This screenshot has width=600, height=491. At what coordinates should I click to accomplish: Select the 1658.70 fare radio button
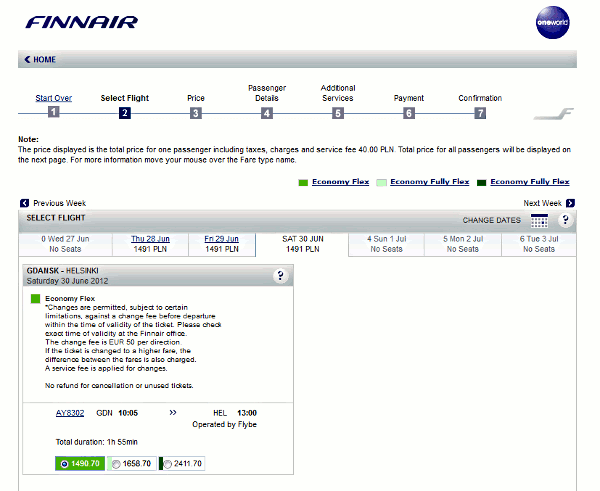point(116,464)
